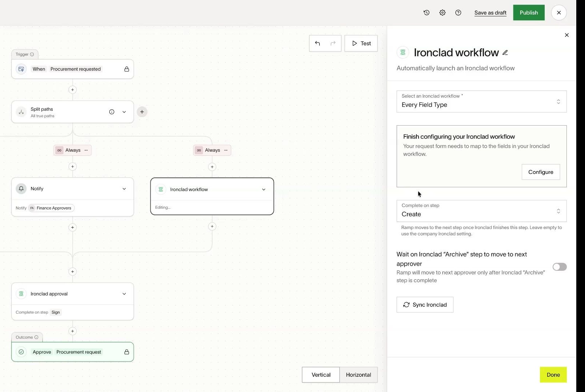This screenshot has width=585, height=392.
Task: Click the Trigger label info icon
Action: pyautogui.click(x=32, y=54)
